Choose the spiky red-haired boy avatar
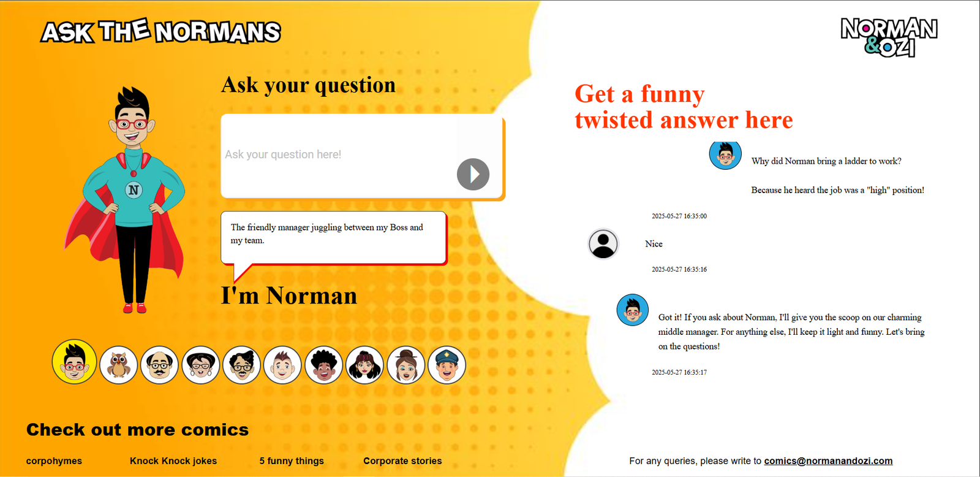Image resolution: width=980 pixels, height=477 pixels. click(282, 365)
